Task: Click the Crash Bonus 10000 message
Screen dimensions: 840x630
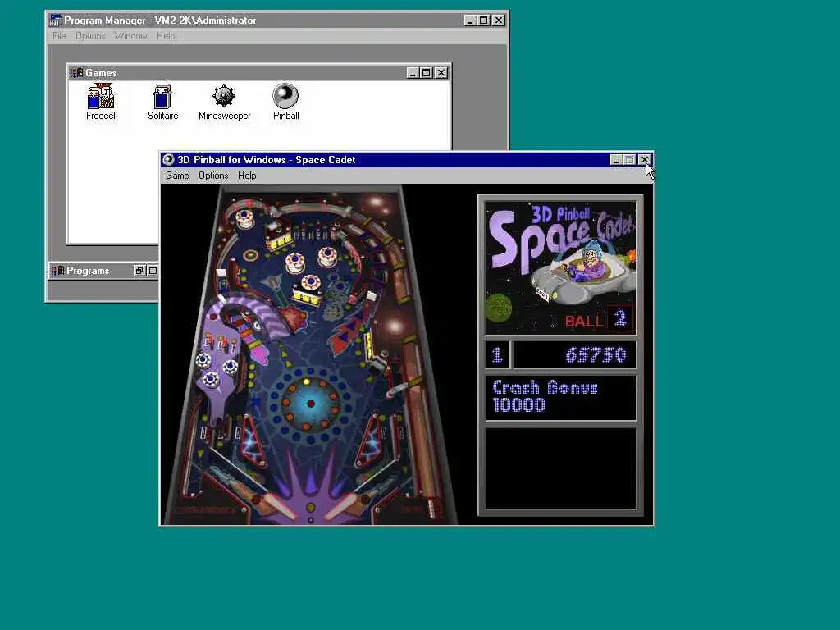Action: (560, 397)
